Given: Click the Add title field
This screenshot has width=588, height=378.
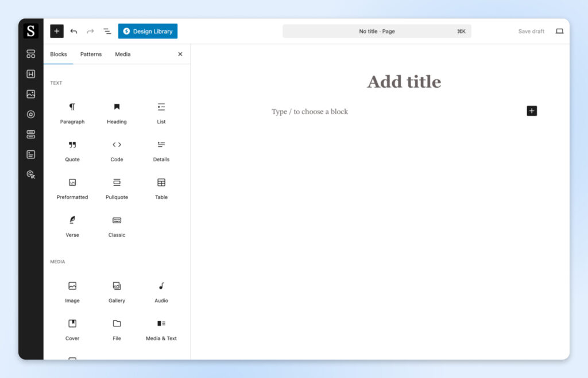Looking at the screenshot, I should (x=404, y=81).
